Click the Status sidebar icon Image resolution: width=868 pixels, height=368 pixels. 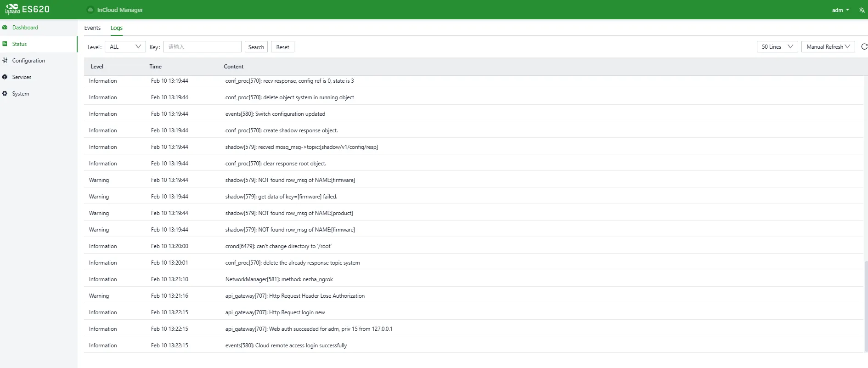[5, 44]
